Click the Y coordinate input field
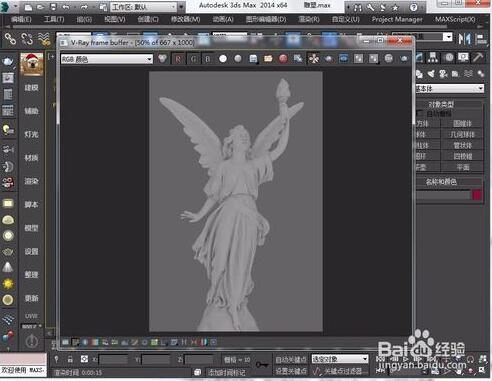This screenshot has width=492, height=381. [x=156, y=359]
